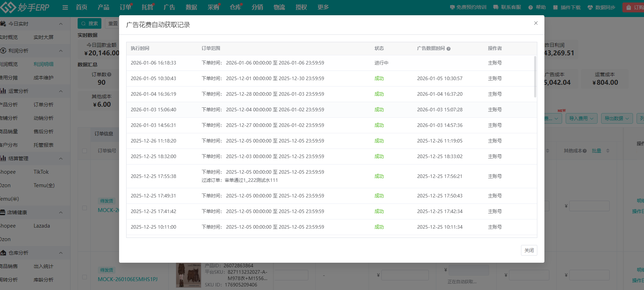Click the 帮助 question mark icon
Image resolution: width=644 pixels, height=290 pixels.
coord(531,7)
